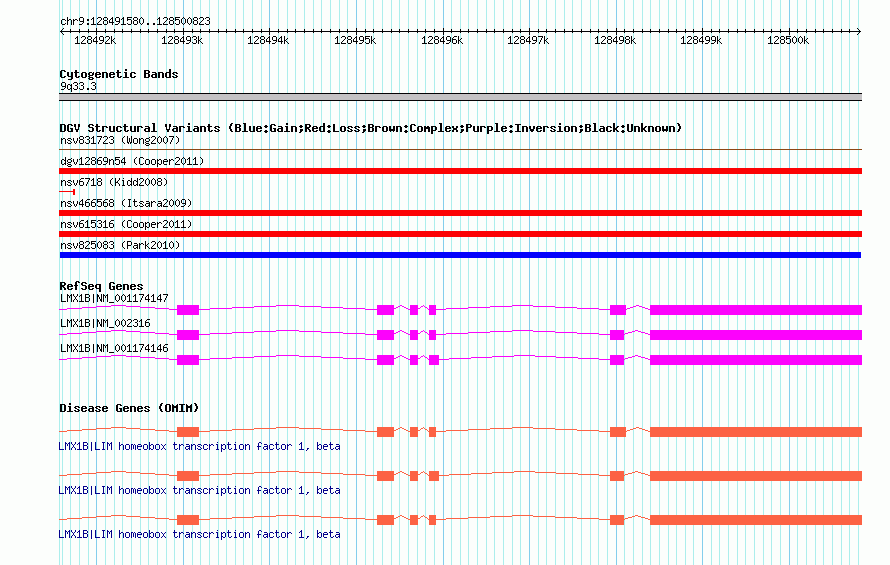890x565 pixels.
Task: Click the LMX1B|NM_002316 transcript label
Action: pos(105,323)
